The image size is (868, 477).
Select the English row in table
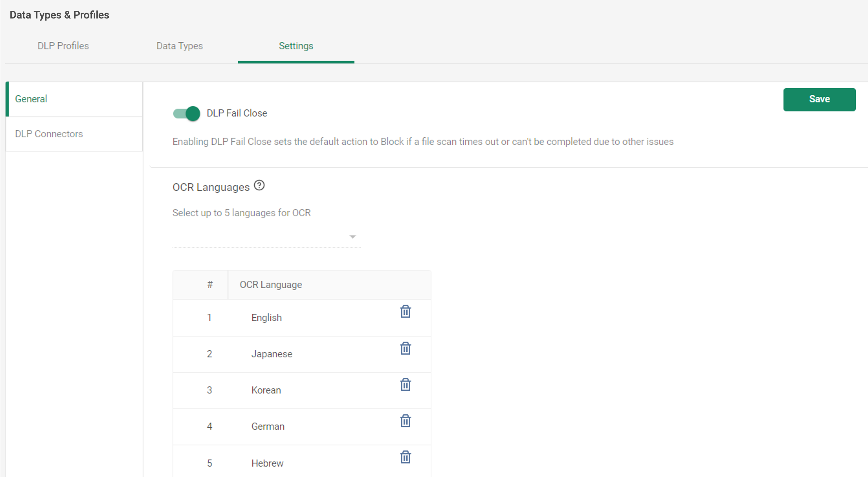[x=266, y=318]
